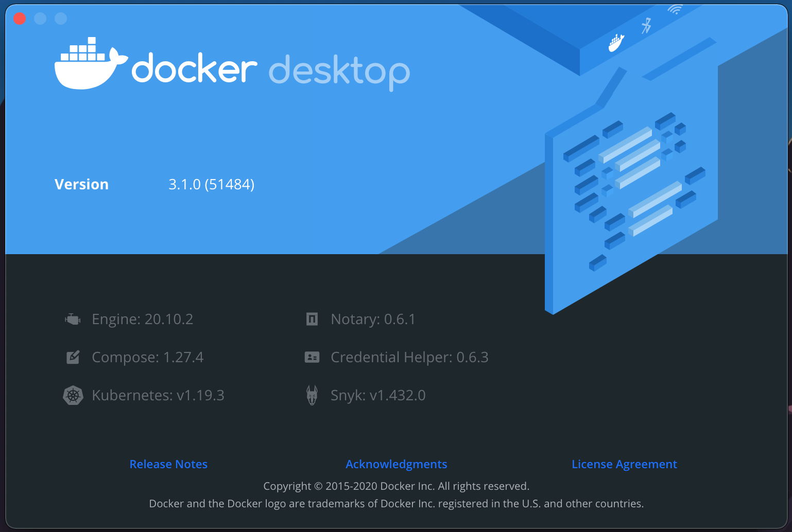Viewport: 792px width, 532px height.
Task: Click the desktop wordmark in the logo
Action: coord(339,71)
